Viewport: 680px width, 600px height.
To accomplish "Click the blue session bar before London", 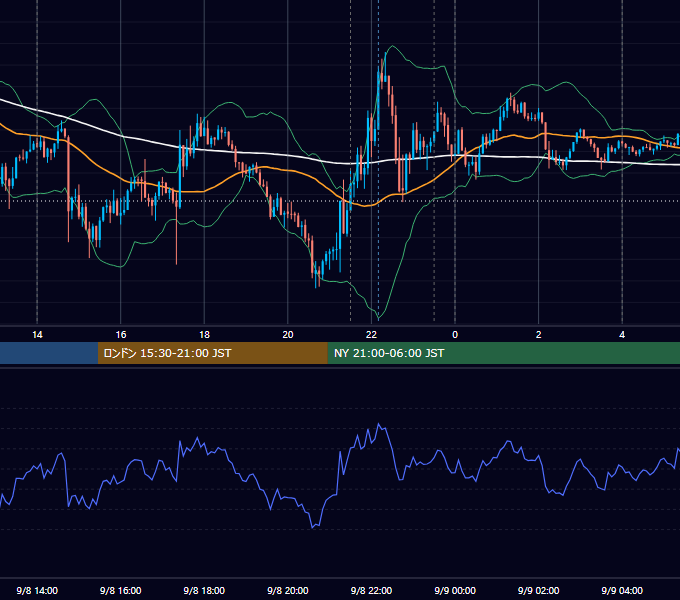I will 49,353.
